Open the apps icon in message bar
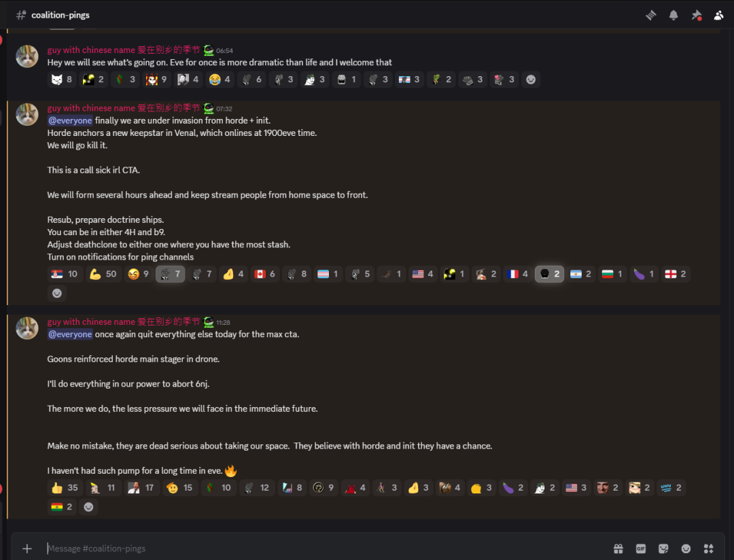Screen dimensions: 734x560 (708, 548)
